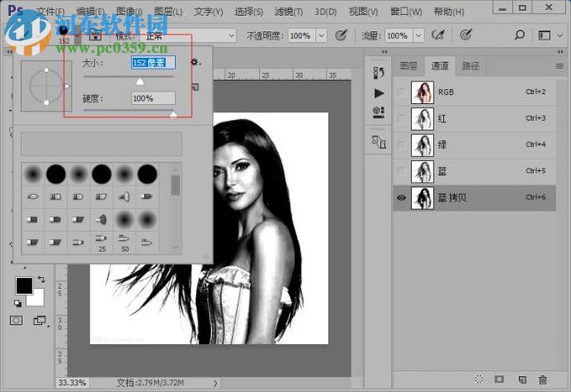Open the opacity (不透明度) dropdown
The image size is (571, 392).
321,36
